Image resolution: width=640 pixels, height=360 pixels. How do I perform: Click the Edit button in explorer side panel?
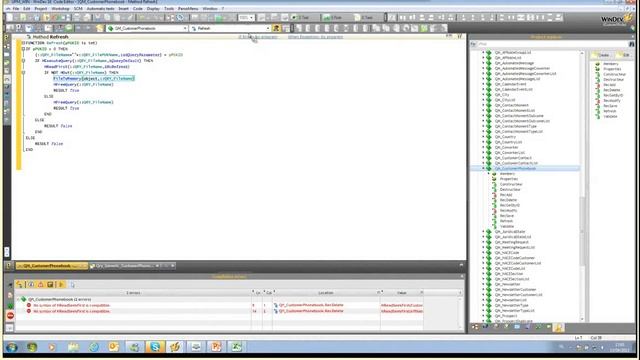coord(623,55)
